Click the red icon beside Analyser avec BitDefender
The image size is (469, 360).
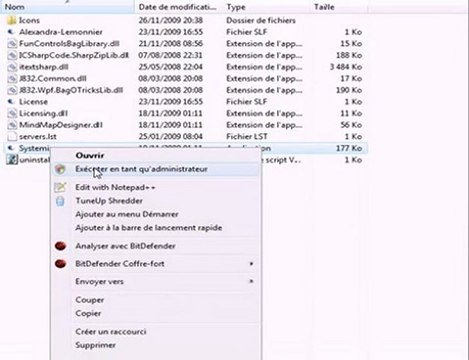pos(60,246)
